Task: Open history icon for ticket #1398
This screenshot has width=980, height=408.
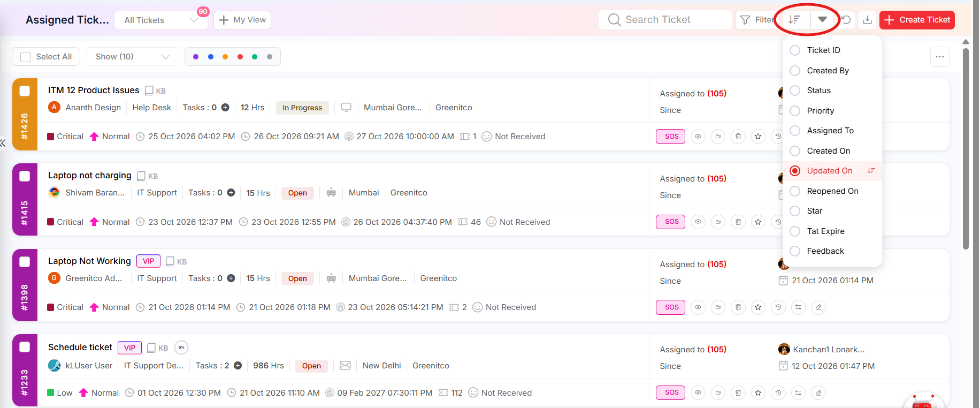Action: pos(778,307)
